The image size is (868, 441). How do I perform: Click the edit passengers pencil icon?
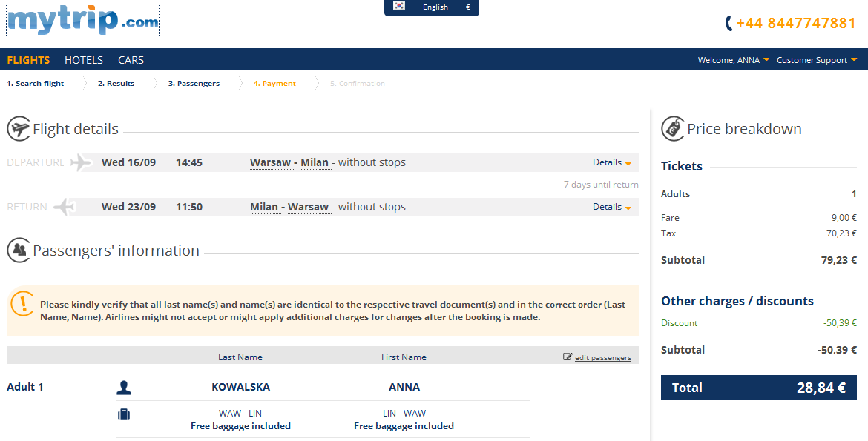568,357
